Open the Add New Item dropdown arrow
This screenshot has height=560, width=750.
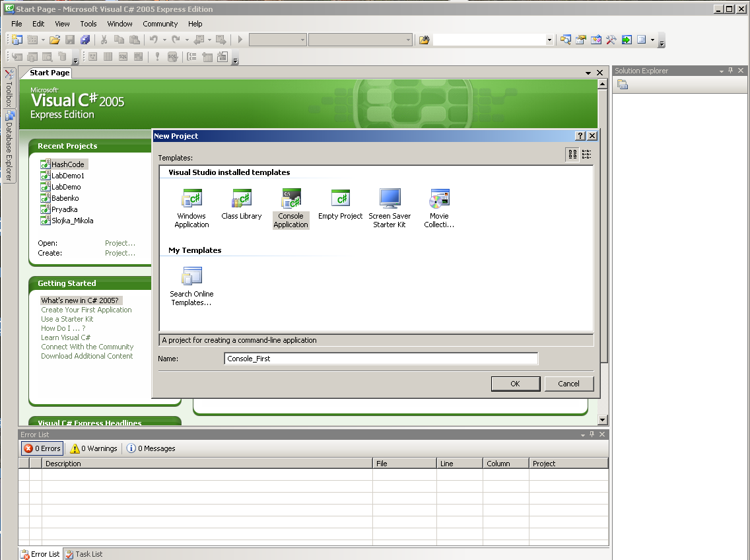click(x=43, y=40)
